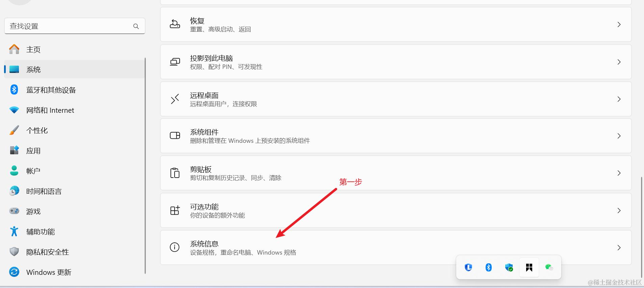Click the 可选功能 grid-plus icon

tap(175, 210)
